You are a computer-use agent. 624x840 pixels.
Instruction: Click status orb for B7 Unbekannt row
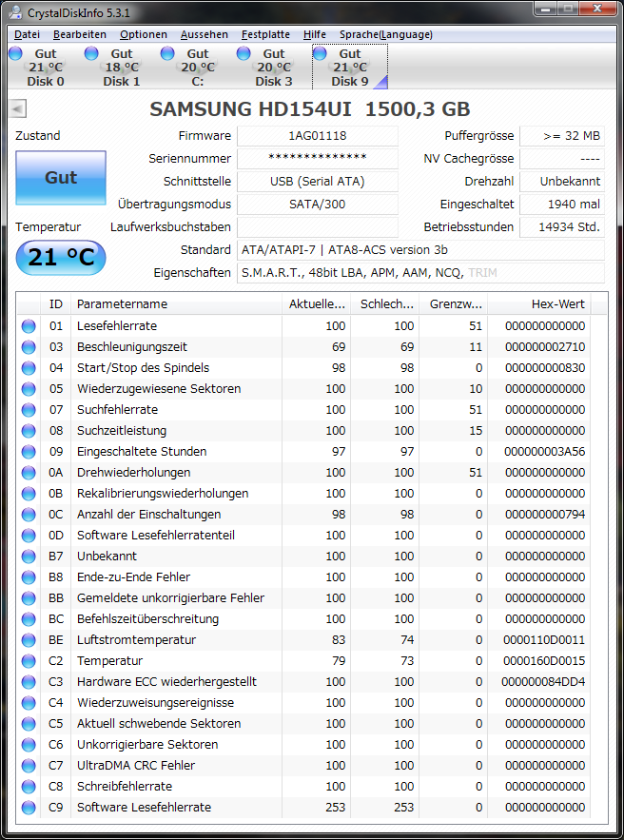29,557
